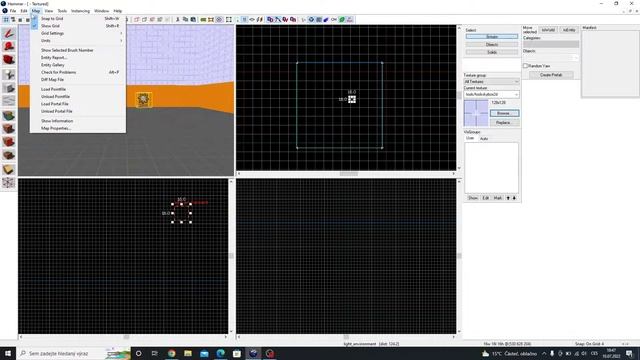The height and width of the screenshot is (360, 640).
Task: Click the VisGroups Edit button
Action: pyautogui.click(x=486, y=198)
